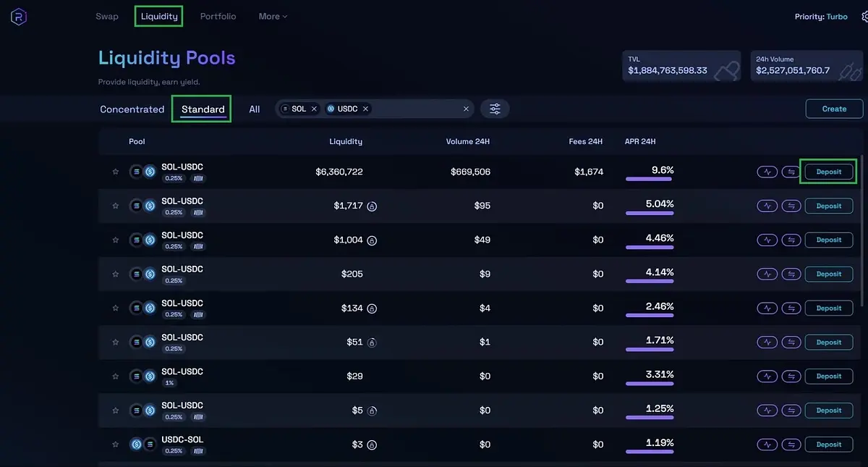This screenshot has width=868, height=467.
Task: Open chart icon for the $1,717 liquidity pool
Action: coord(767,206)
